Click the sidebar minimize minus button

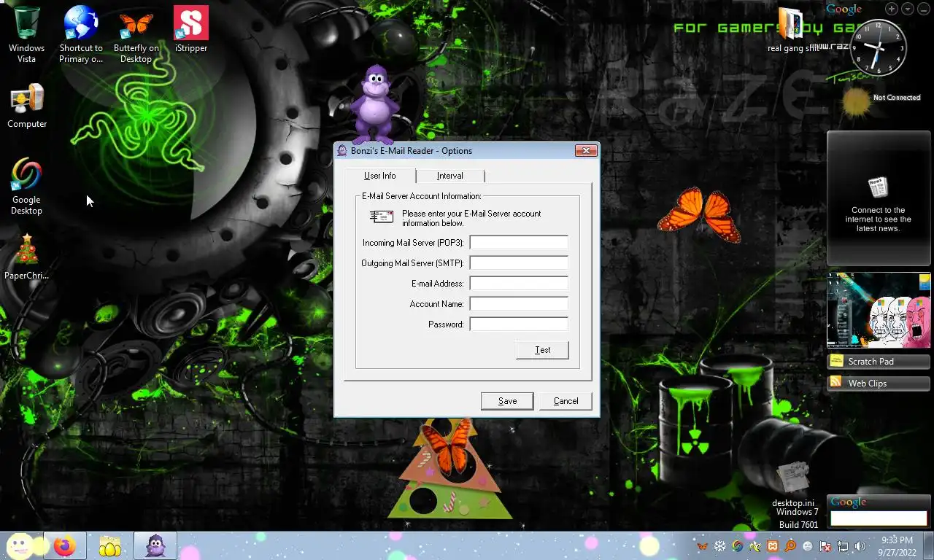(x=923, y=9)
